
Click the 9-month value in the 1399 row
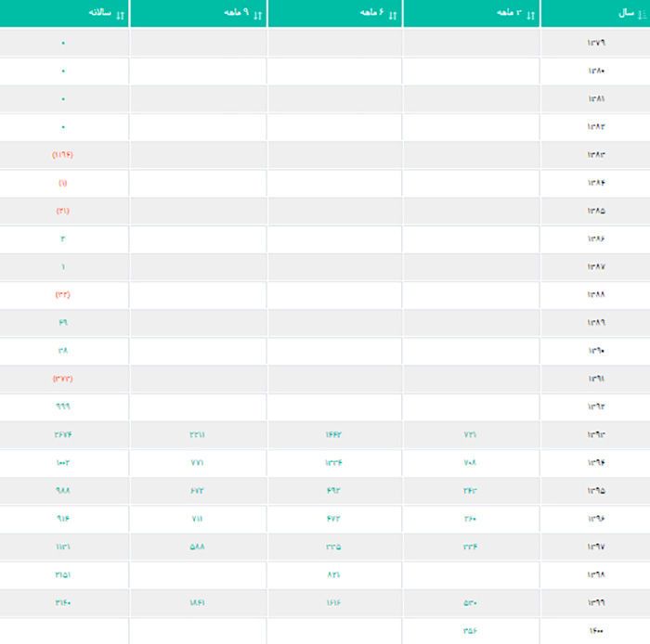pyautogui.click(x=197, y=603)
